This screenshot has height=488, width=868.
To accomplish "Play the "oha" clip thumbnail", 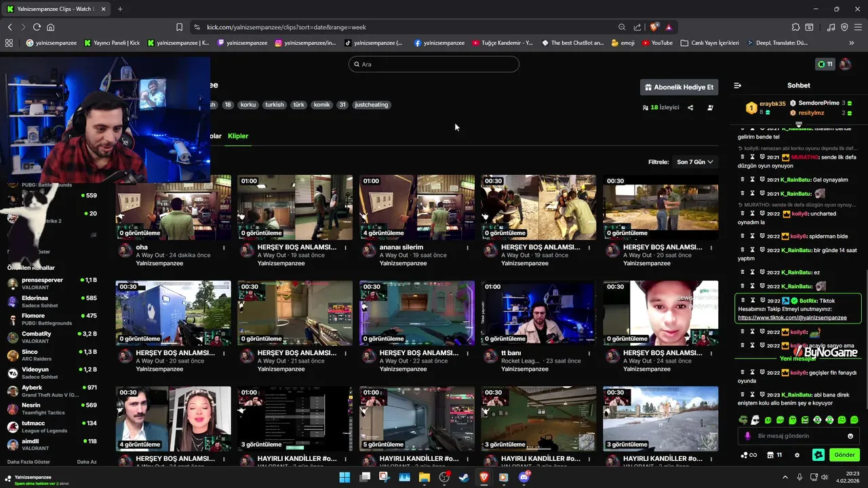I will pyautogui.click(x=173, y=207).
